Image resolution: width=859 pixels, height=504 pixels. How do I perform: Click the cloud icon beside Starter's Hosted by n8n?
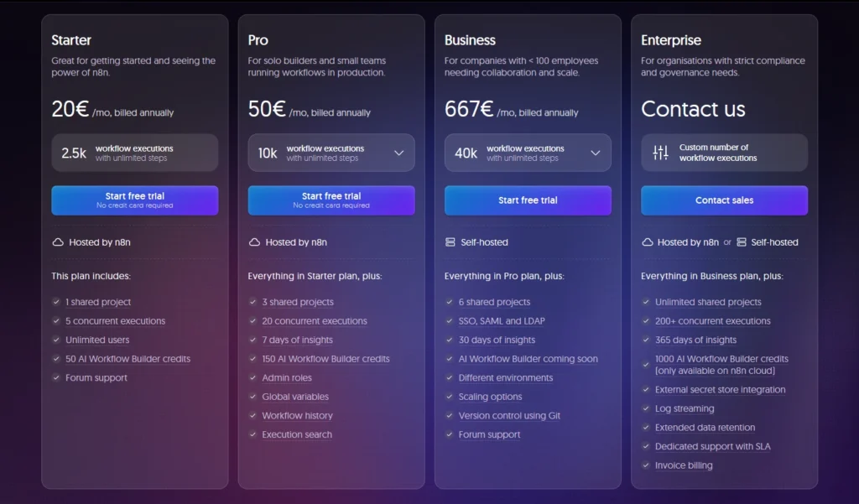coord(58,242)
